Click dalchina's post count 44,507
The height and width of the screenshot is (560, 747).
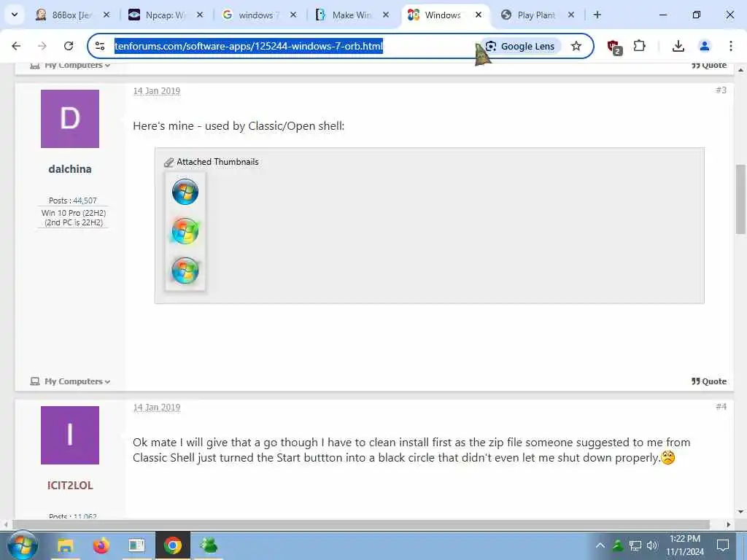(85, 201)
